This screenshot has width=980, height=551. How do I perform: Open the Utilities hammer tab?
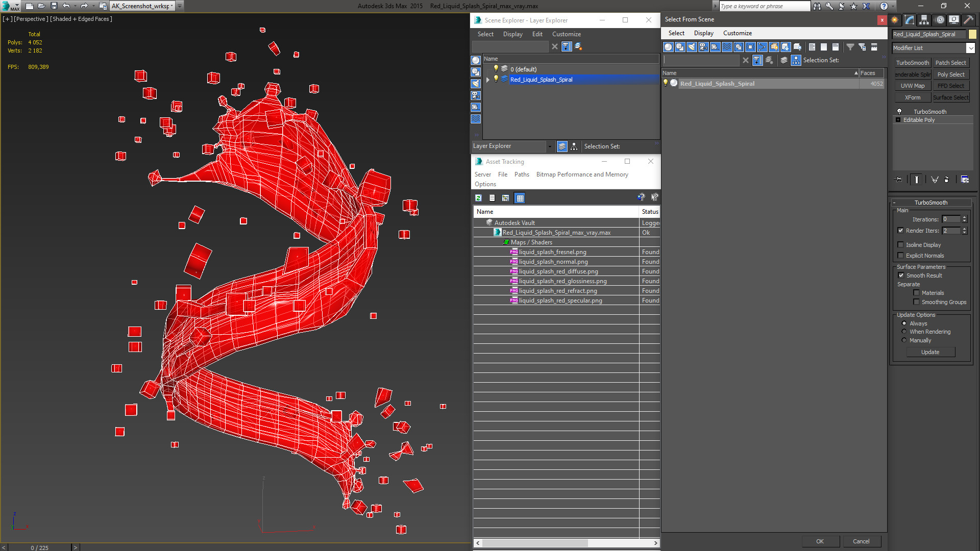[968, 20]
